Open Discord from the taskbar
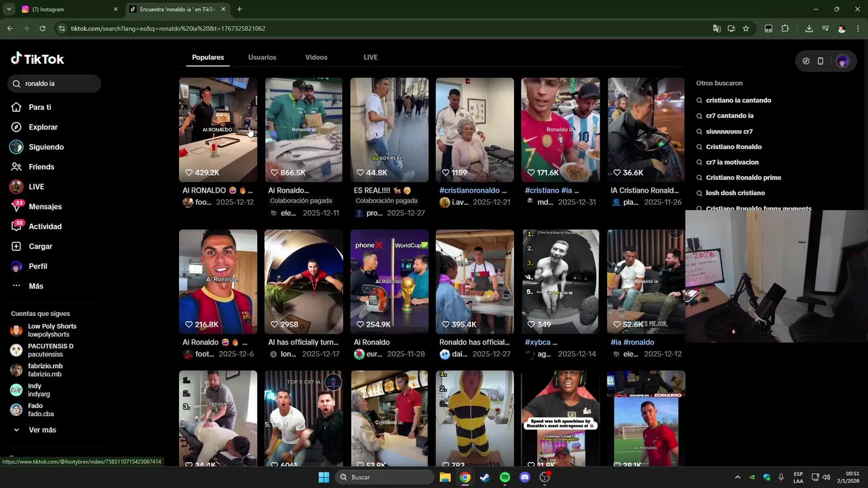 tap(524, 477)
